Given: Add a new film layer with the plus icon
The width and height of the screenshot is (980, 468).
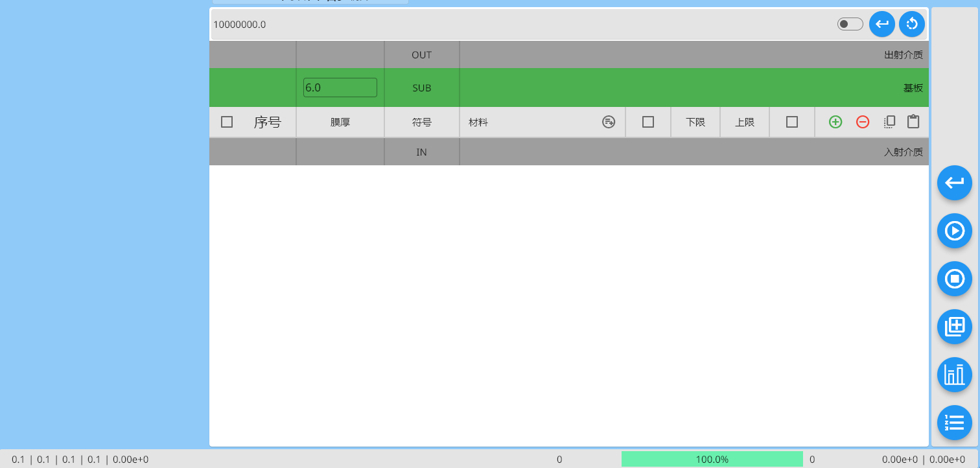Looking at the screenshot, I should [835, 121].
